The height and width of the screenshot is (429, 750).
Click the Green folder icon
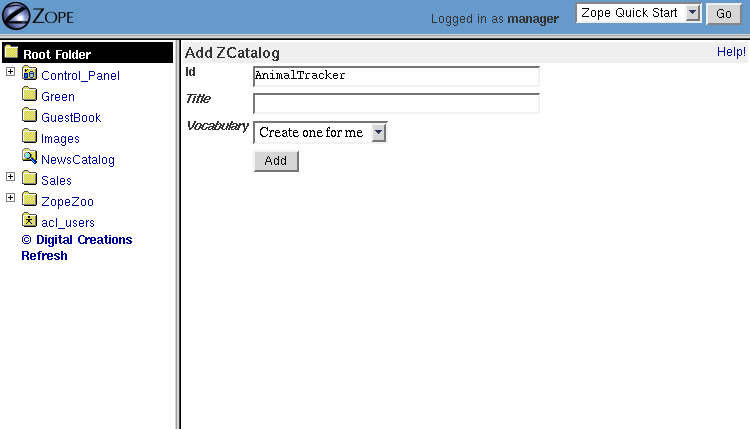pyautogui.click(x=29, y=96)
